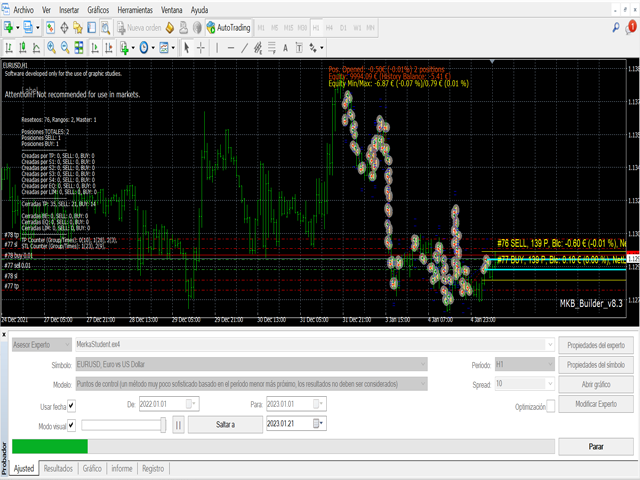Zoom in on the chart
640x480 pixels.
click(51, 48)
